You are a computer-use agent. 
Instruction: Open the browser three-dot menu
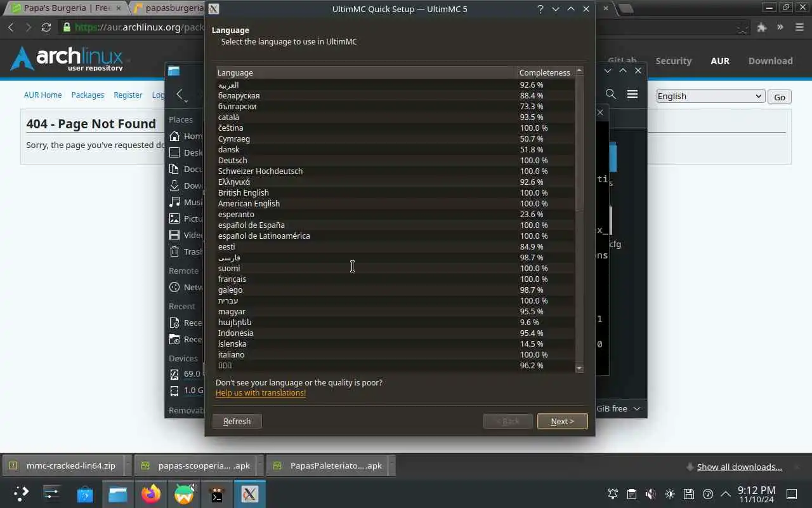[798, 27]
